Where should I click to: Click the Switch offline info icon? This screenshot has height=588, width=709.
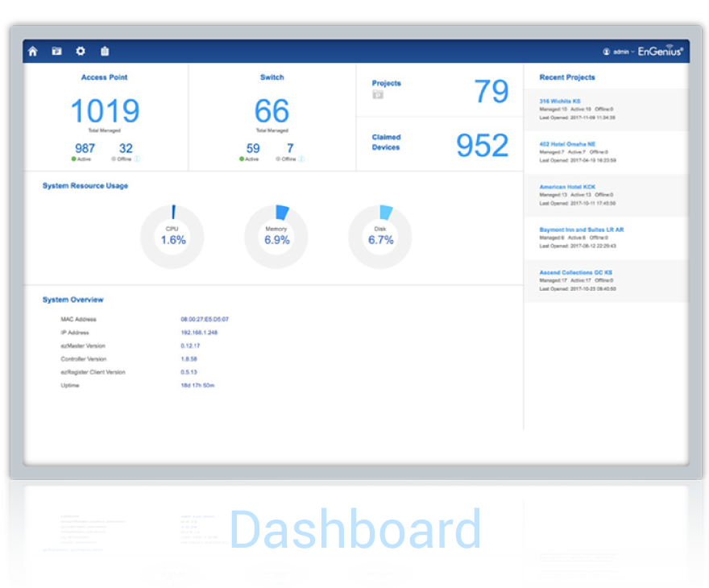301,159
